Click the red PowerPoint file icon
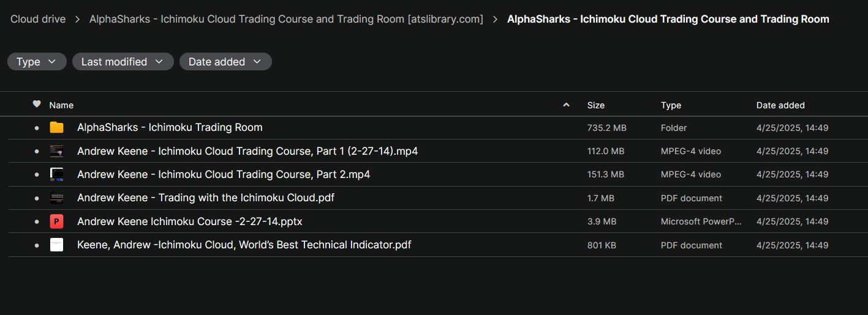The image size is (868, 315). click(x=56, y=221)
